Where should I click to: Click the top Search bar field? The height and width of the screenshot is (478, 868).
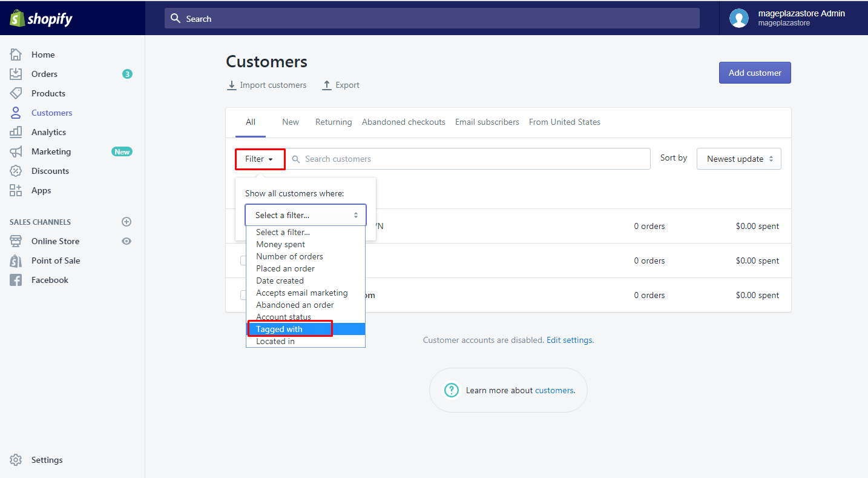pos(432,18)
